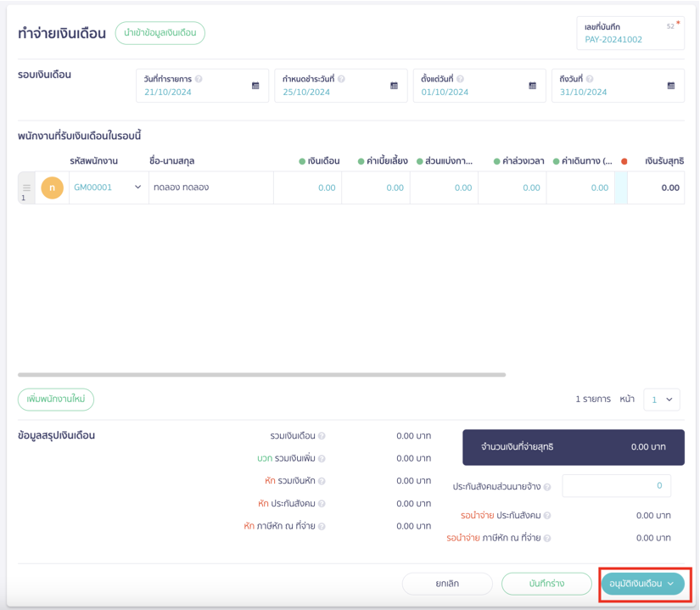700x610 pixels.
Task: Click the green dot of ค่าเบี้ยเลี้ยง column
Action: (x=361, y=161)
